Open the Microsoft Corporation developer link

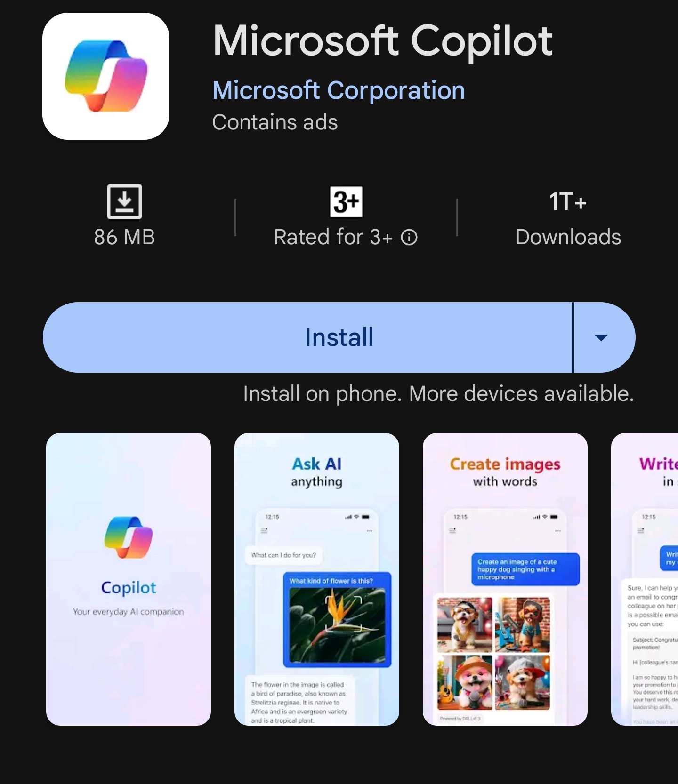click(x=339, y=90)
